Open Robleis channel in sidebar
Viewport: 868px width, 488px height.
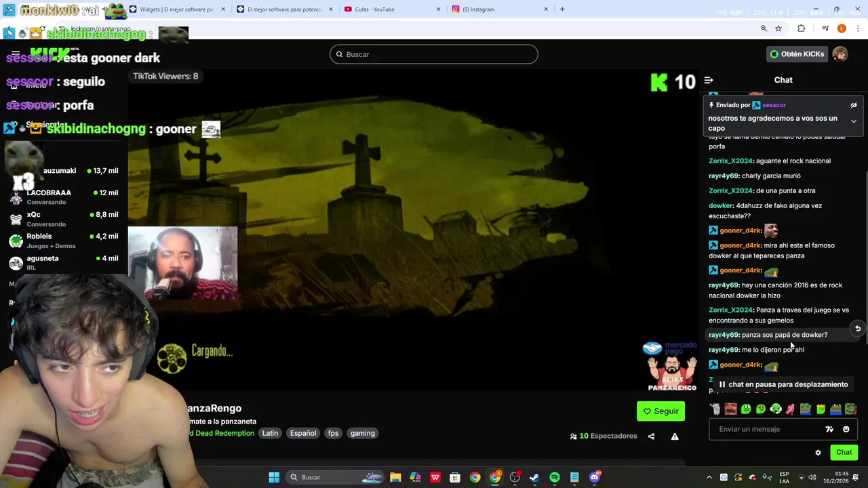64,241
